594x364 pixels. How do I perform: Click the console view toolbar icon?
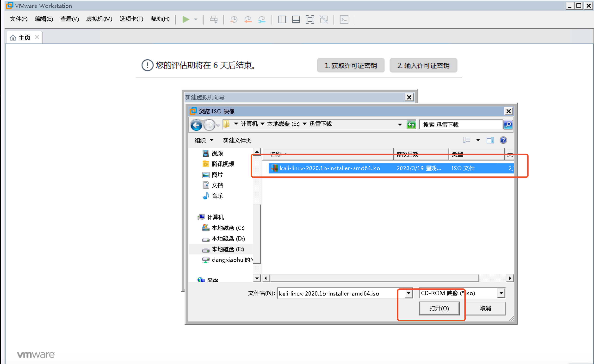[x=344, y=19]
